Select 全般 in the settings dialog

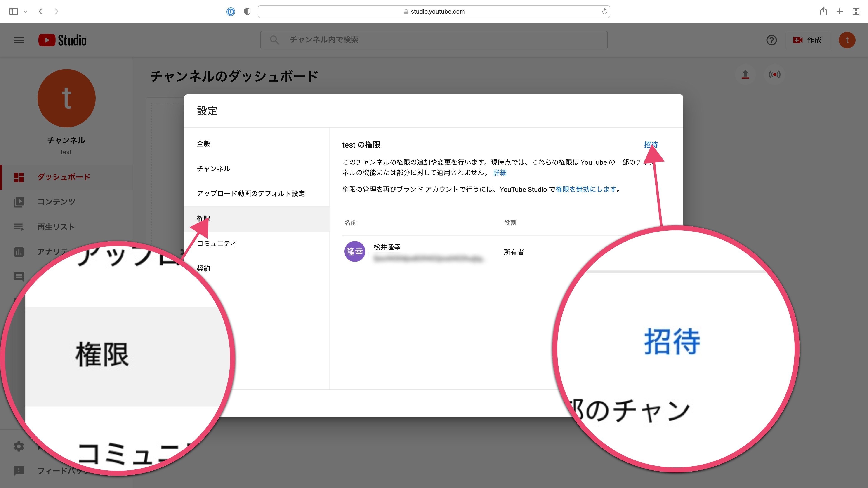(x=257, y=144)
